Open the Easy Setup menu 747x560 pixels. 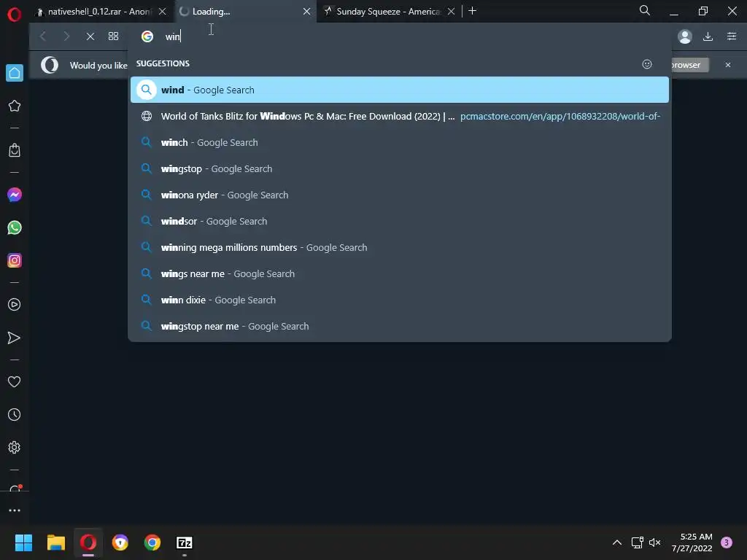click(732, 36)
